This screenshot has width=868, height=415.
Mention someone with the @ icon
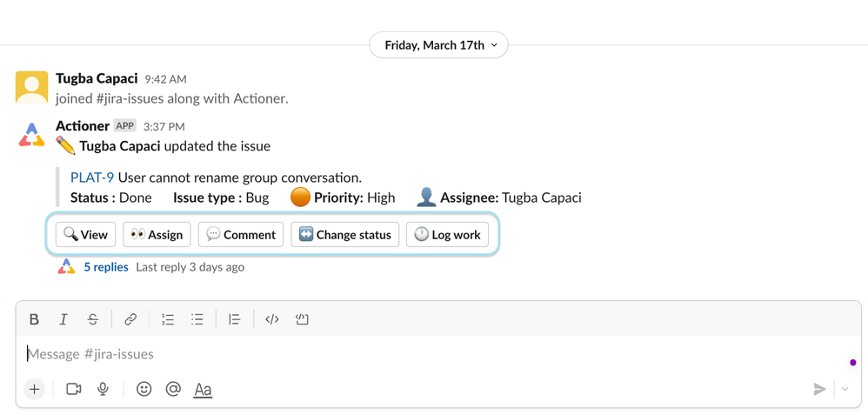pyautogui.click(x=173, y=390)
